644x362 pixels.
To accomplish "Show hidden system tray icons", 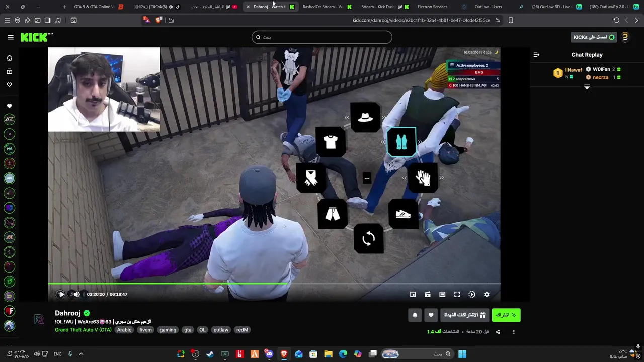I will (x=81, y=354).
